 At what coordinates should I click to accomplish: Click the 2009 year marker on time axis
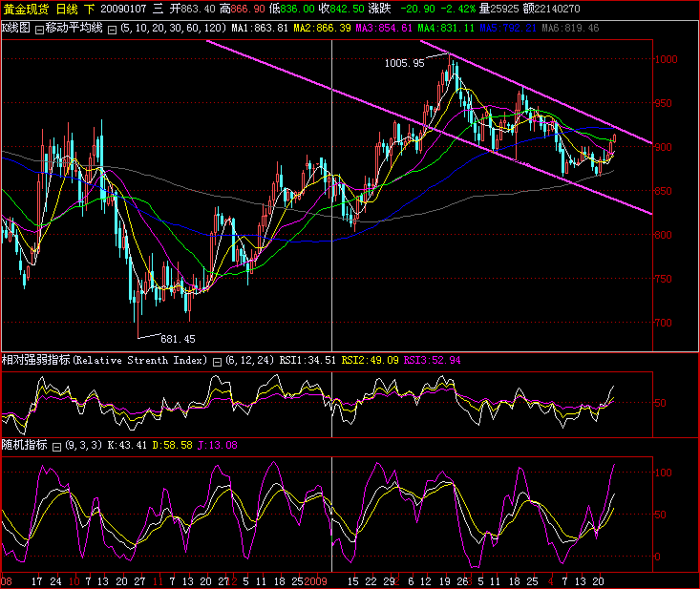315,582
